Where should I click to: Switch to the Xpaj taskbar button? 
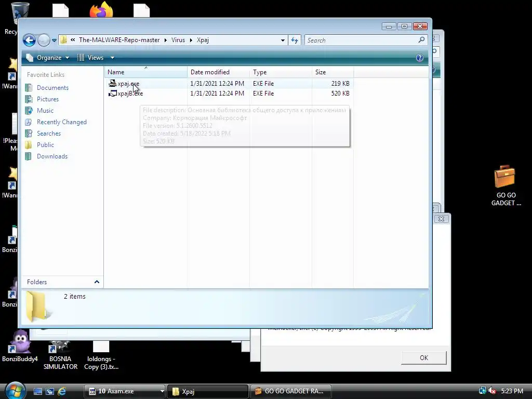[208, 391]
